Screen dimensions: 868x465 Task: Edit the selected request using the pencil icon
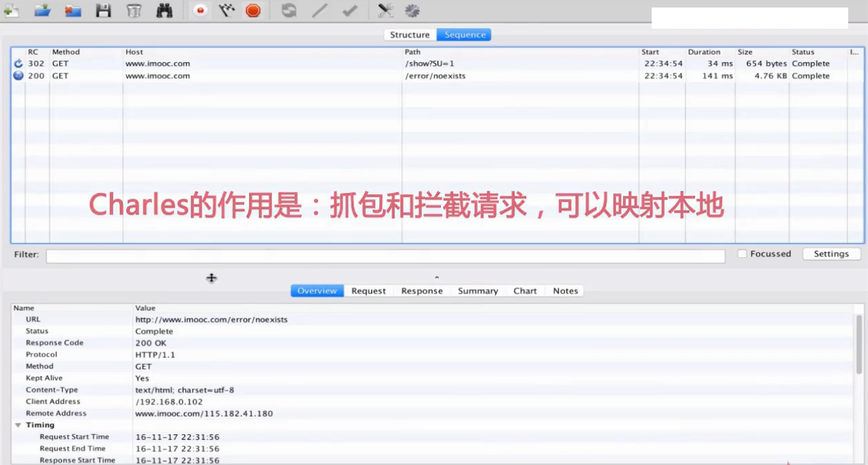coord(319,10)
